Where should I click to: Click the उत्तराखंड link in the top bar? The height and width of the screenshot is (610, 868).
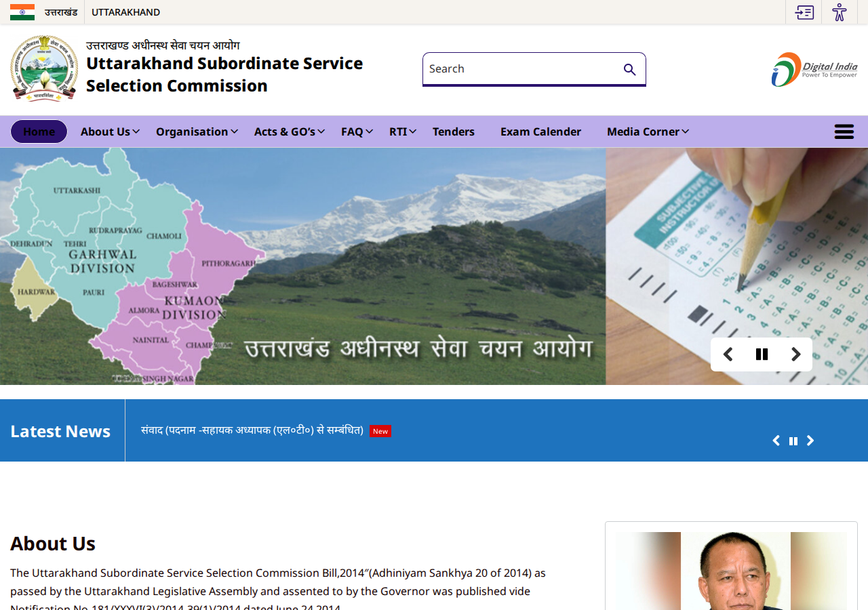[x=61, y=12]
